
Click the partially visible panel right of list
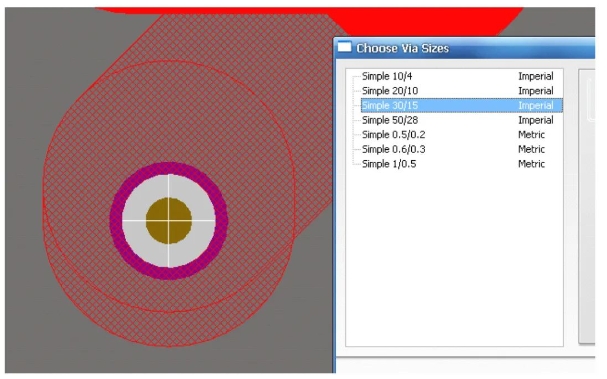click(587, 206)
